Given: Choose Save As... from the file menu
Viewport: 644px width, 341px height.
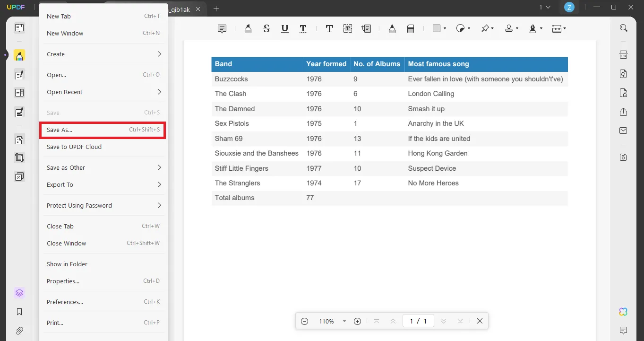Looking at the screenshot, I should [103, 130].
